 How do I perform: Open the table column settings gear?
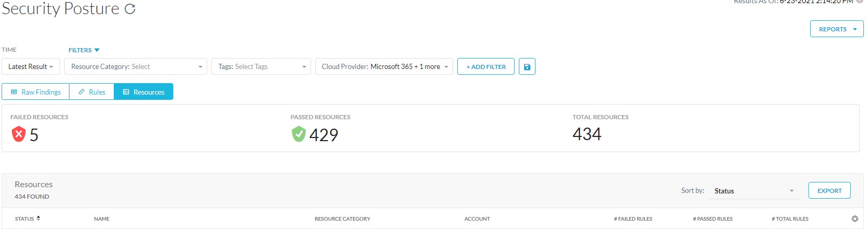point(854,219)
